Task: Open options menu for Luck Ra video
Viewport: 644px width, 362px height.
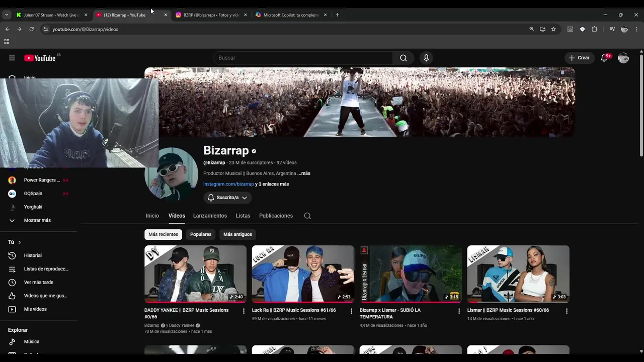Action: point(352,311)
